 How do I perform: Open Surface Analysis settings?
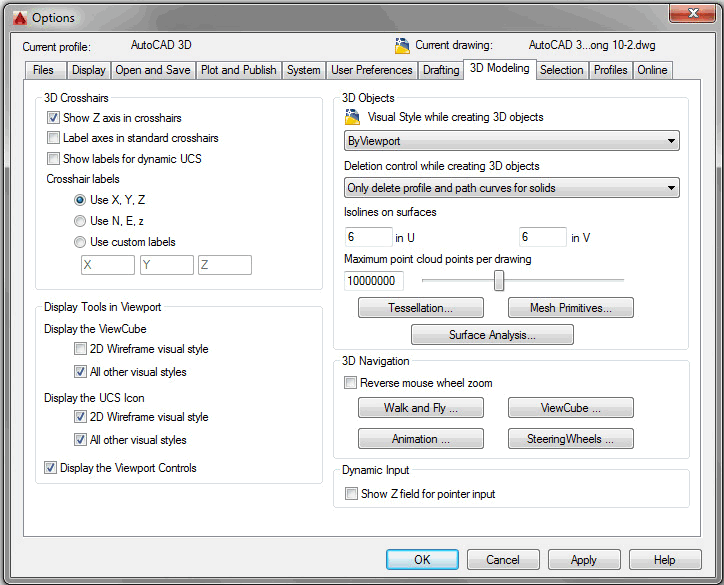[492, 335]
